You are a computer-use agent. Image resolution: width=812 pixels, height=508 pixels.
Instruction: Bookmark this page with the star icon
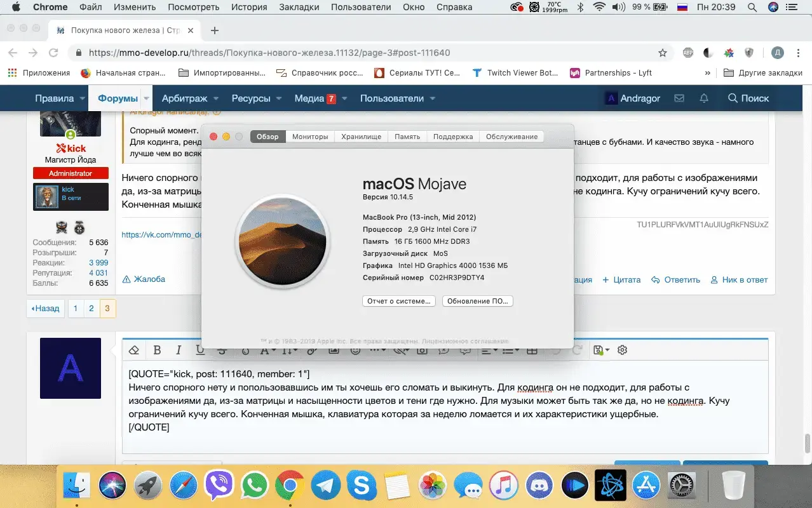663,53
